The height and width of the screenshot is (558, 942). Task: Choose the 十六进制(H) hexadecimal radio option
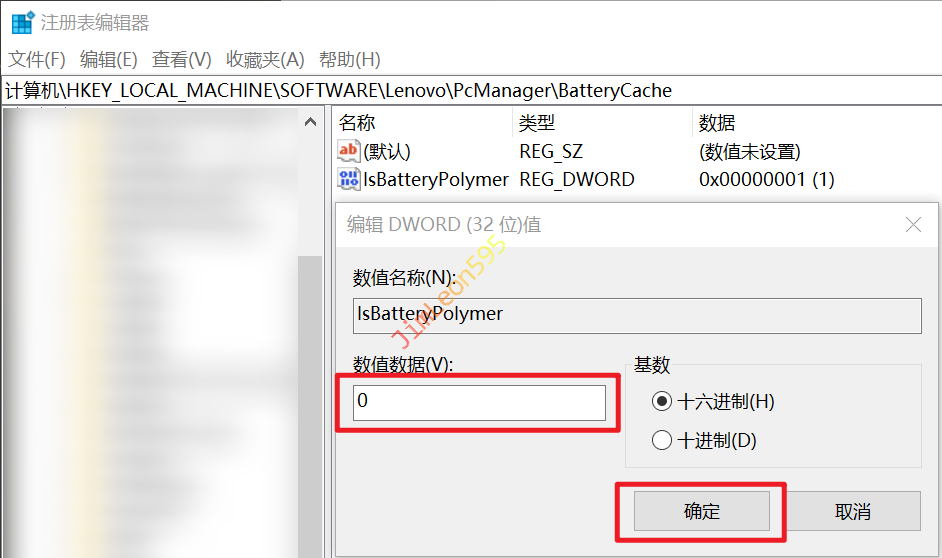[661, 402]
